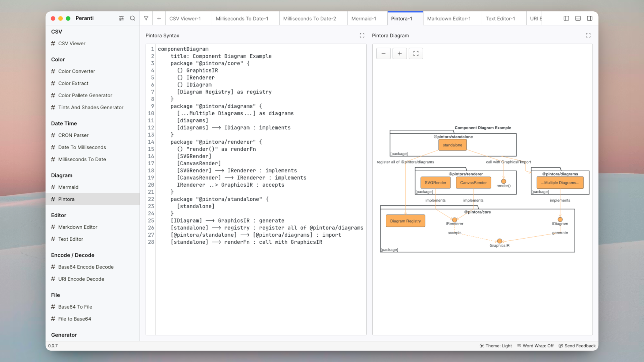Click line 2 title text in editor
The width and height of the screenshot is (644, 362).
coord(221,56)
